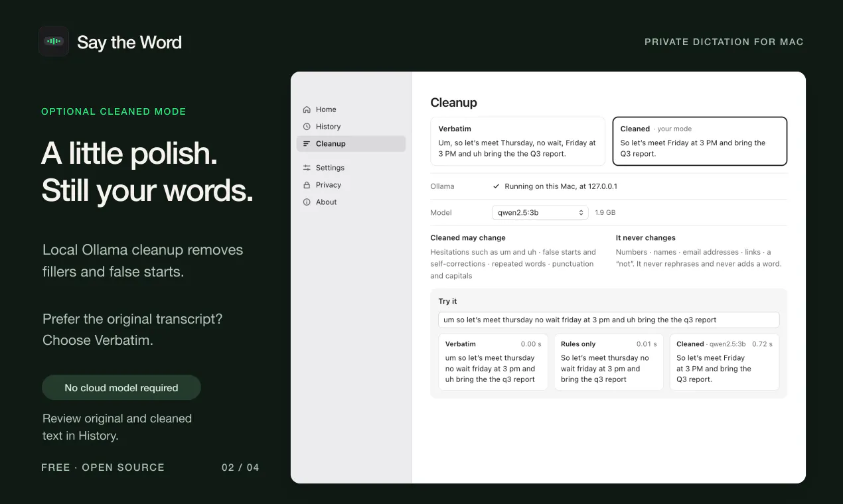Image resolution: width=843 pixels, height=504 pixels.
Task: Click the Cleanup lines icon in sidebar
Action: pos(307,144)
